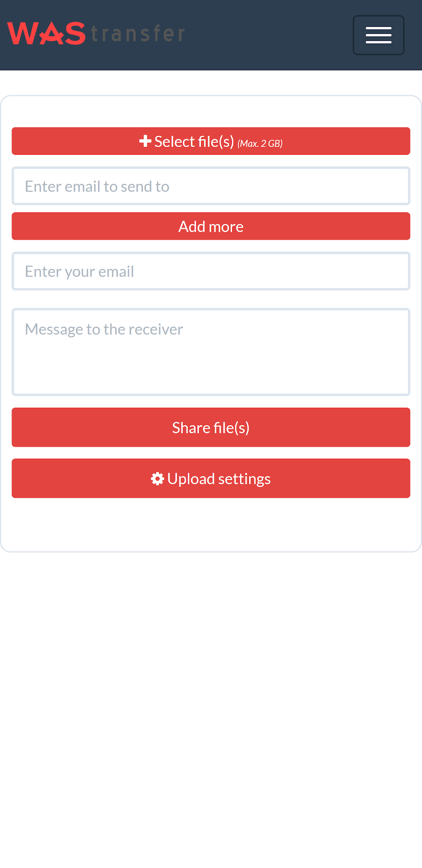Image resolution: width=422 pixels, height=868 pixels.
Task: Click the blank page area below the form card
Action: [211, 704]
